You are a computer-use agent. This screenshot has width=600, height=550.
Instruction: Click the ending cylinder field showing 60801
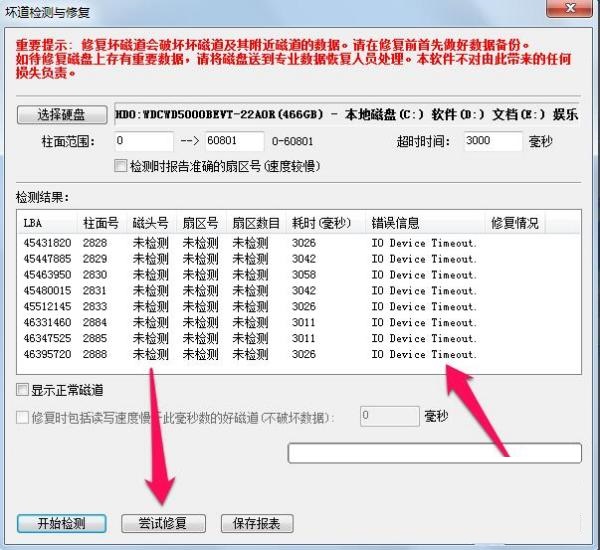pyautogui.click(x=234, y=141)
